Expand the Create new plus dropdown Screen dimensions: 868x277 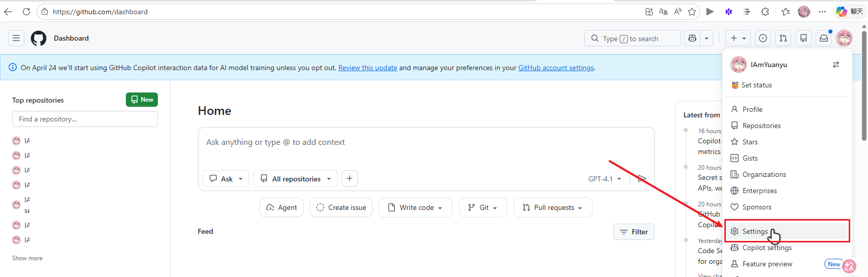point(738,38)
